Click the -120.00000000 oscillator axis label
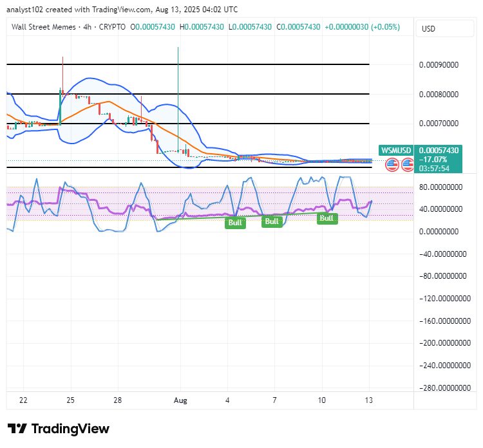Screen dimensions: 483x448 click(445, 299)
